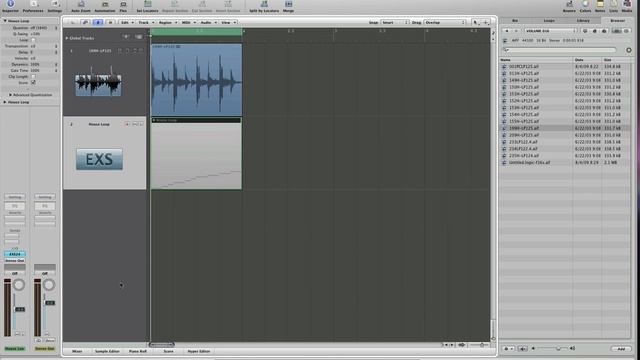Click the audio region waveform on track 1

[x=196, y=82]
